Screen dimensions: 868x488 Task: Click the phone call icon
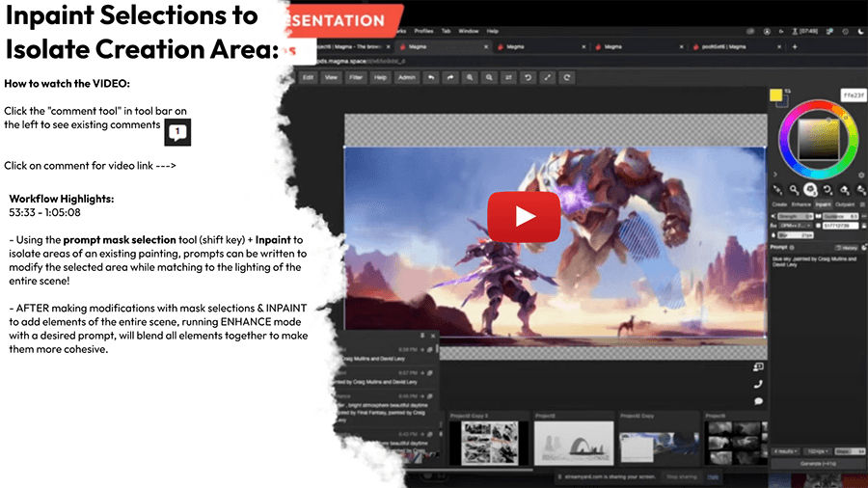click(758, 384)
